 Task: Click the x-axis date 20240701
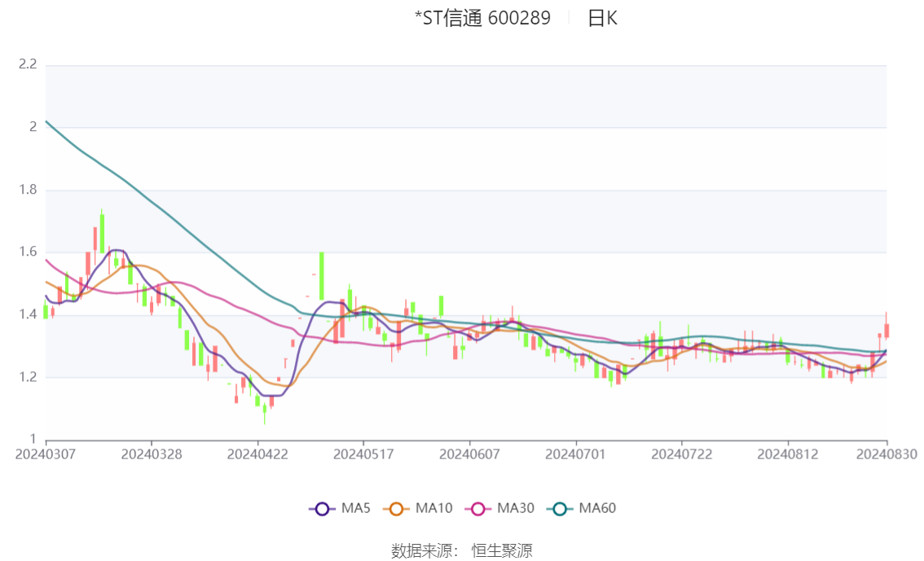[575, 454]
